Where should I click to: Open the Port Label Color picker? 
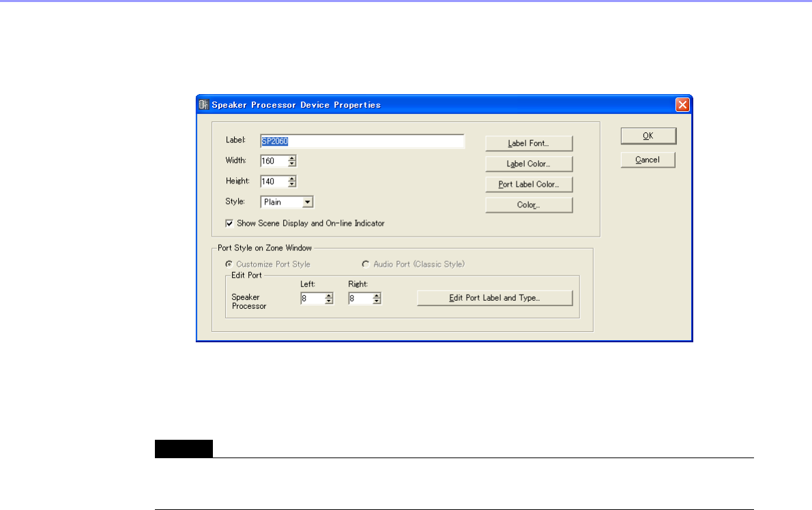(x=529, y=184)
